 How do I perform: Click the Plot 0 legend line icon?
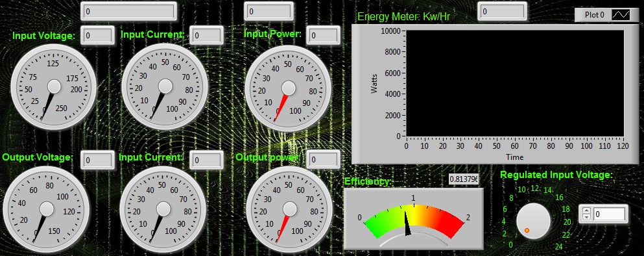(621, 15)
